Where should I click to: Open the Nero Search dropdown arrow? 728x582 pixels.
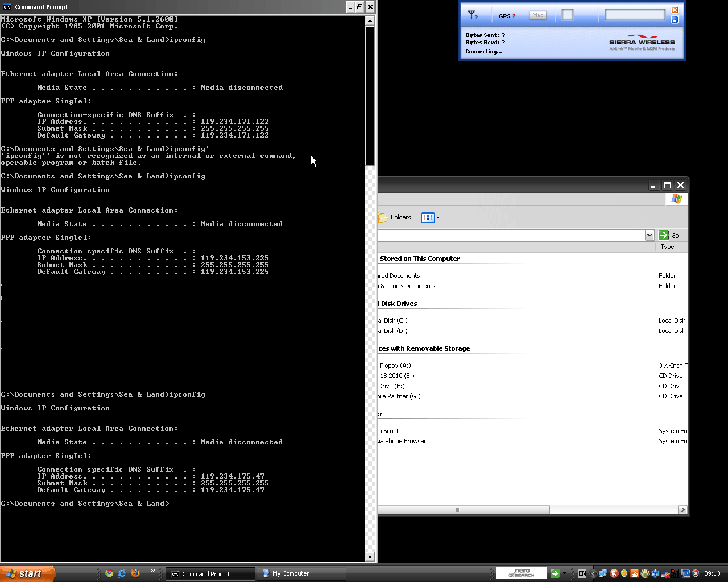[x=564, y=574]
